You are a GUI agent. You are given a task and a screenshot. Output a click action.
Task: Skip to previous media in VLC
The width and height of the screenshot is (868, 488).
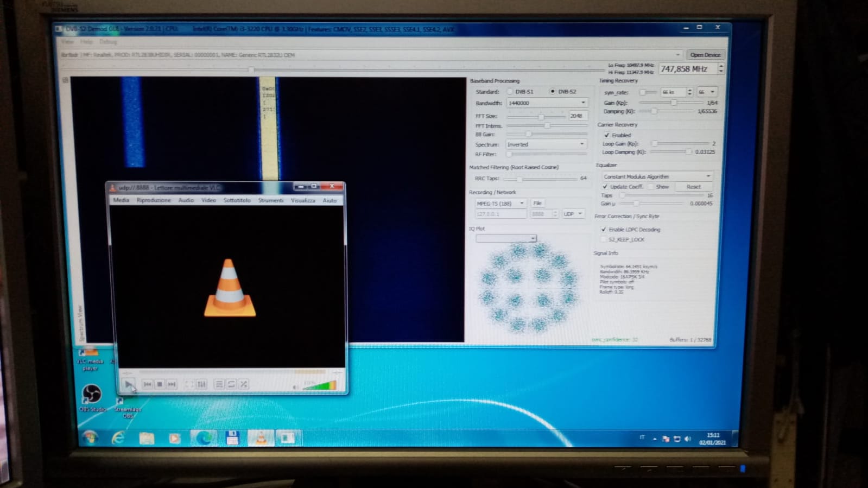pyautogui.click(x=147, y=384)
